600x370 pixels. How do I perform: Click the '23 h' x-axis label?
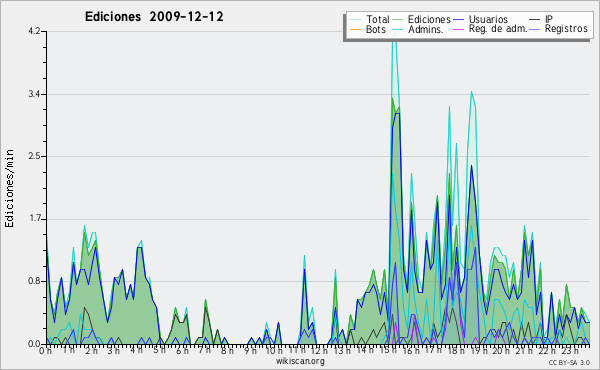coord(570,351)
